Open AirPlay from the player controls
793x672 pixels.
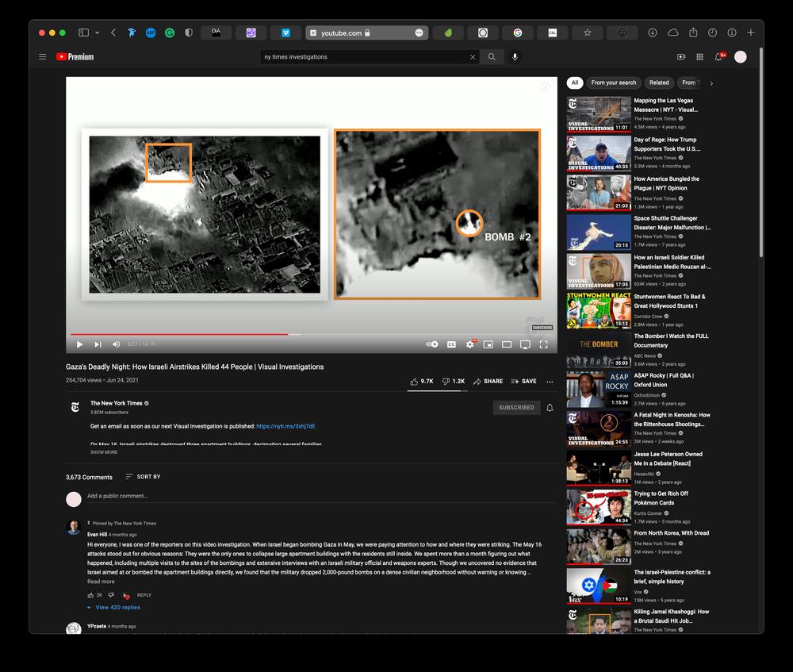click(x=526, y=344)
